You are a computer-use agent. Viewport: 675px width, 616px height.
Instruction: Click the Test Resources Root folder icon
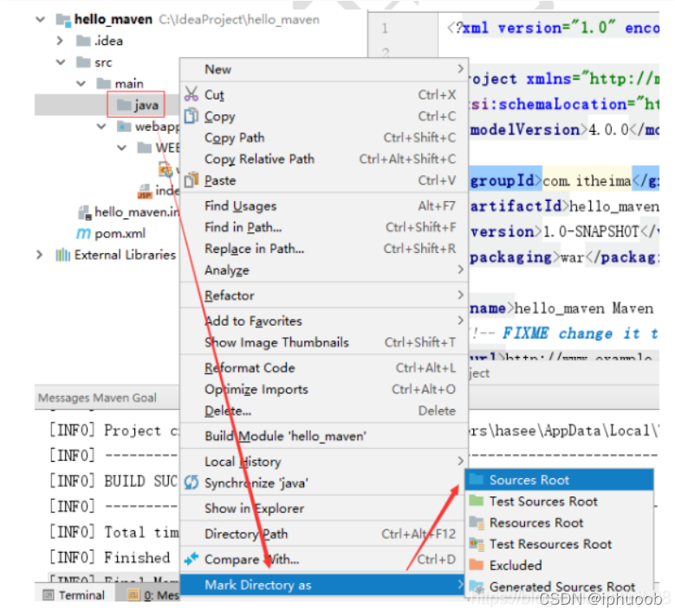476,544
